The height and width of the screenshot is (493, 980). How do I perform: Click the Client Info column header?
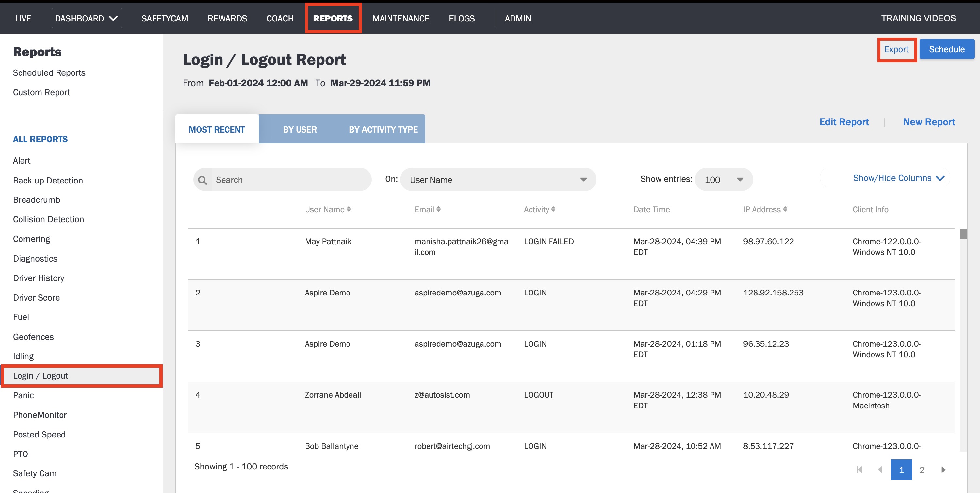click(x=870, y=209)
